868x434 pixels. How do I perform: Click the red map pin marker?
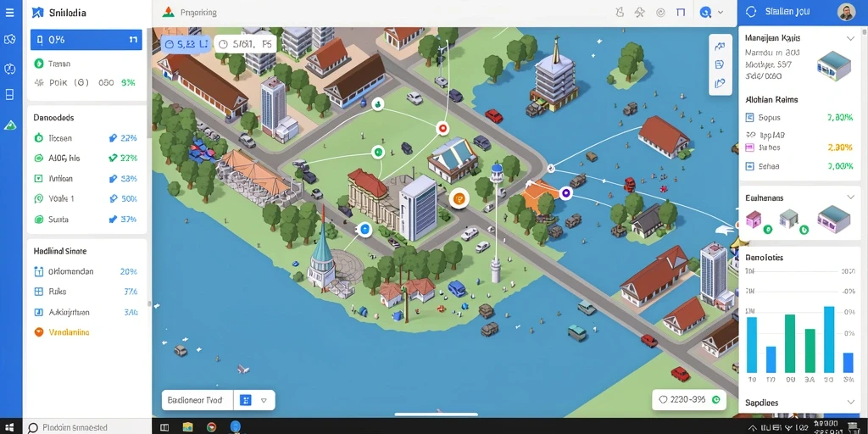click(x=442, y=129)
